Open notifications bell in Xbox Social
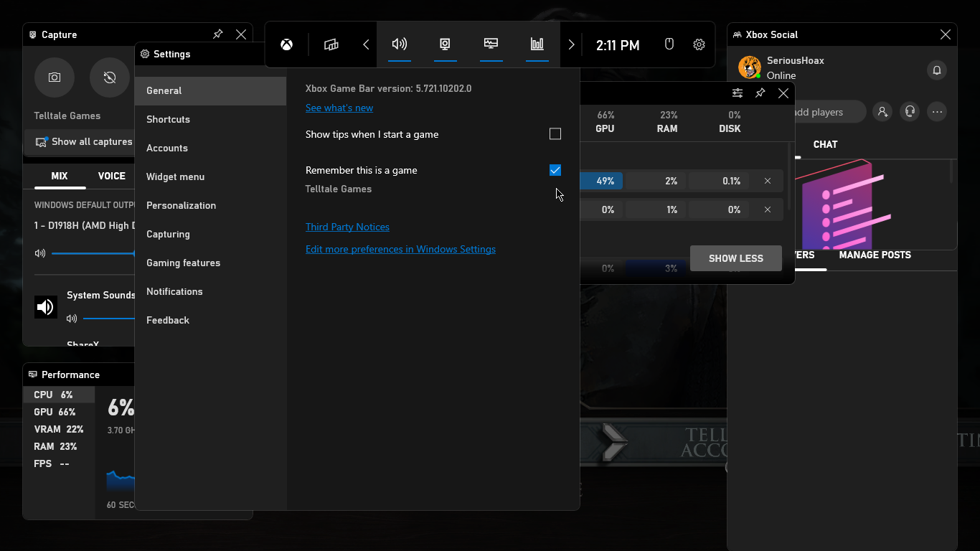980x551 pixels. coord(936,70)
